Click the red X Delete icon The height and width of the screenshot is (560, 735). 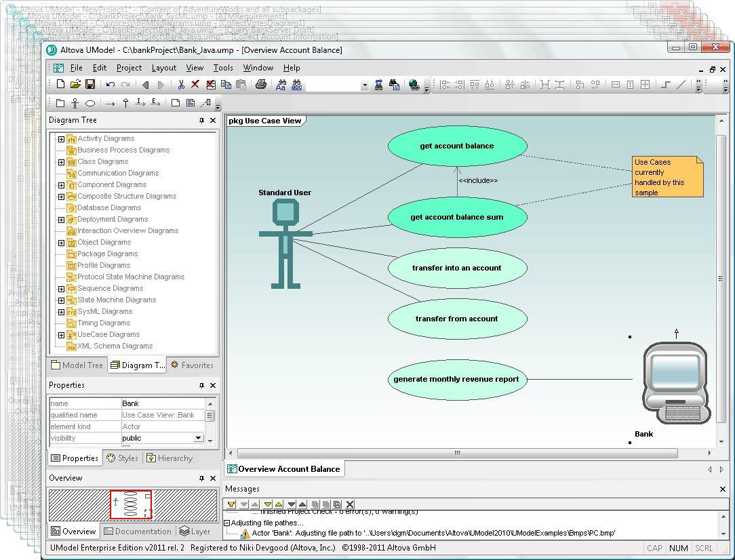click(195, 85)
